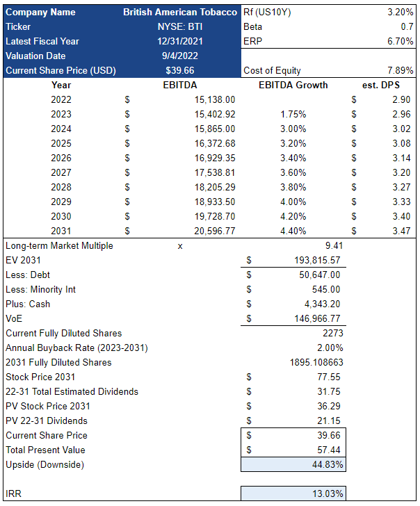The height and width of the screenshot is (506, 420).
Task: Select the 2031 est. DPS value 3.47
Action: (x=401, y=231)
